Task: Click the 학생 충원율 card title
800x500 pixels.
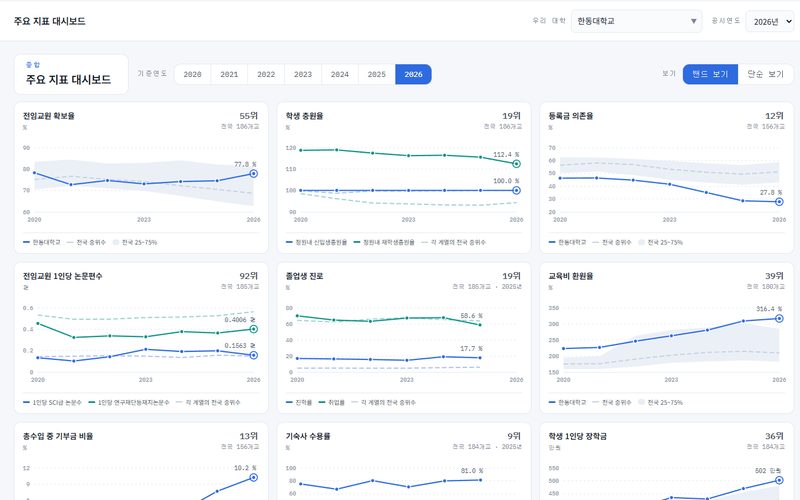Action: pos(305,116)
